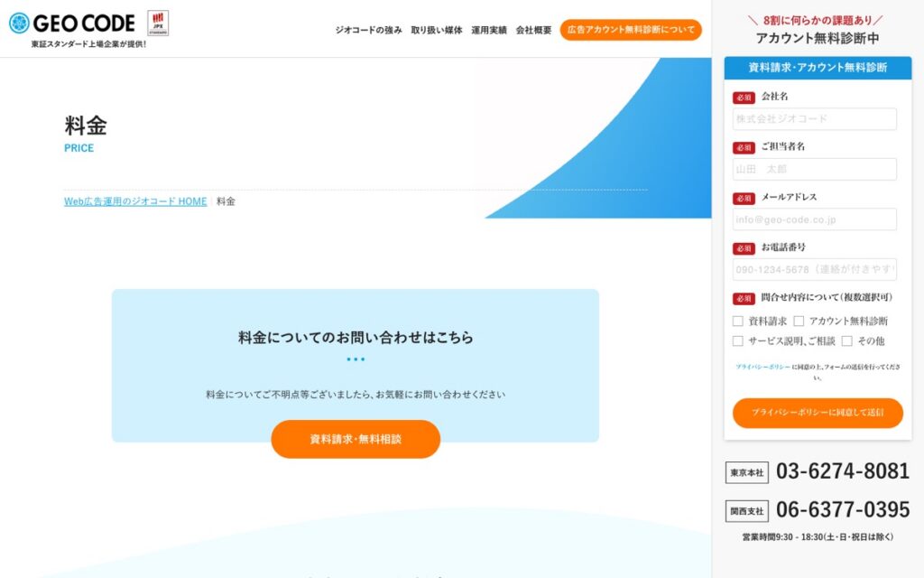Image resolution: width=924 pixels, height=578 pixels.
Task: Open the 会社概要 menu item
Action: 534,30
